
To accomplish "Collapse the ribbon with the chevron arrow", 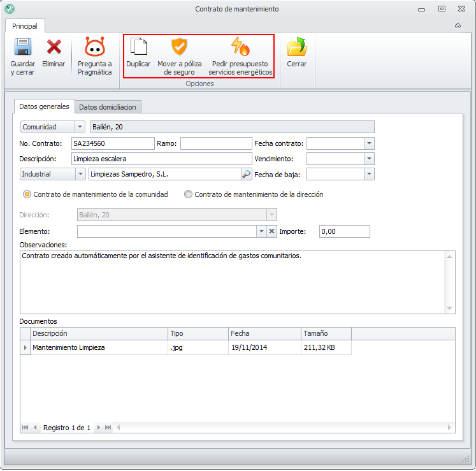I will pyautogui.click(x=458, y=25).
